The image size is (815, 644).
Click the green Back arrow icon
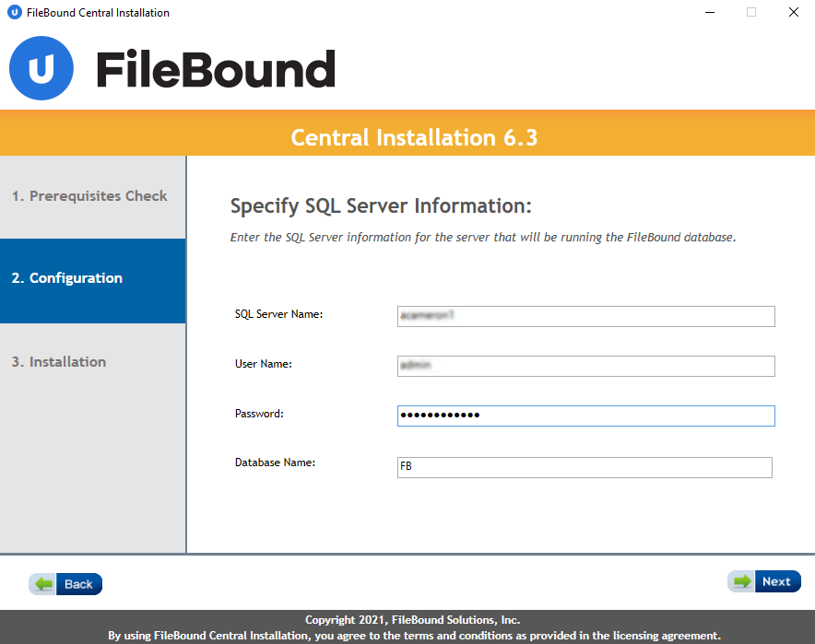[43, 583]
